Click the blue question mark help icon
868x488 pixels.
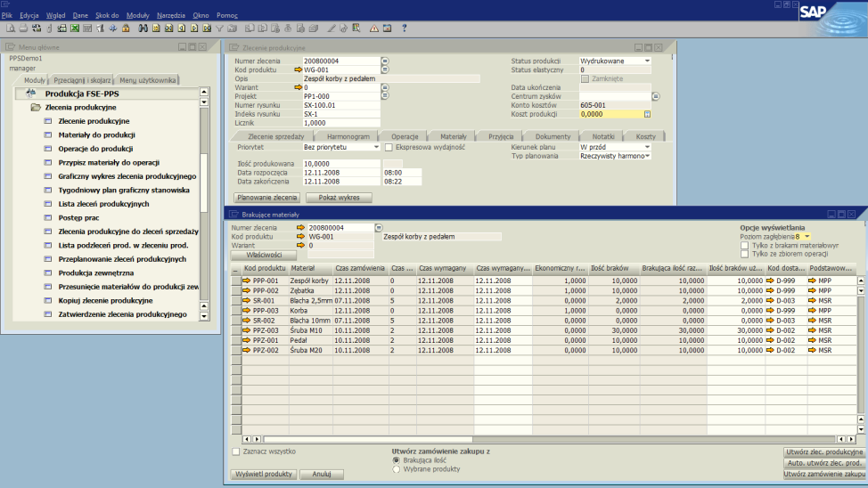(x=404, y=28)
